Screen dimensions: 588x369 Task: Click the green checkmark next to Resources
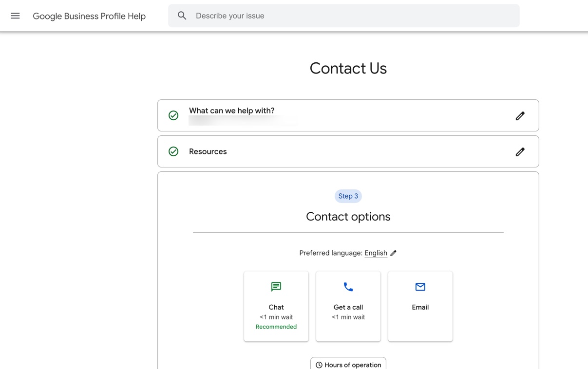[x=173, y=151]
